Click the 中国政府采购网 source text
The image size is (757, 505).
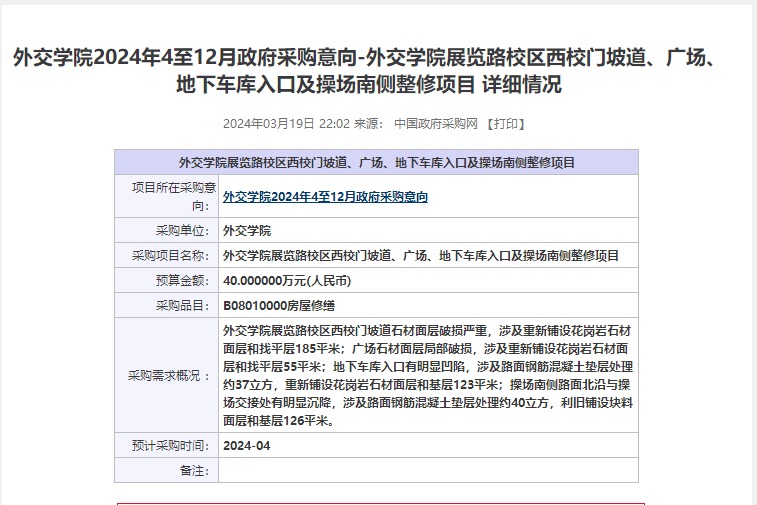coord(436,124)
